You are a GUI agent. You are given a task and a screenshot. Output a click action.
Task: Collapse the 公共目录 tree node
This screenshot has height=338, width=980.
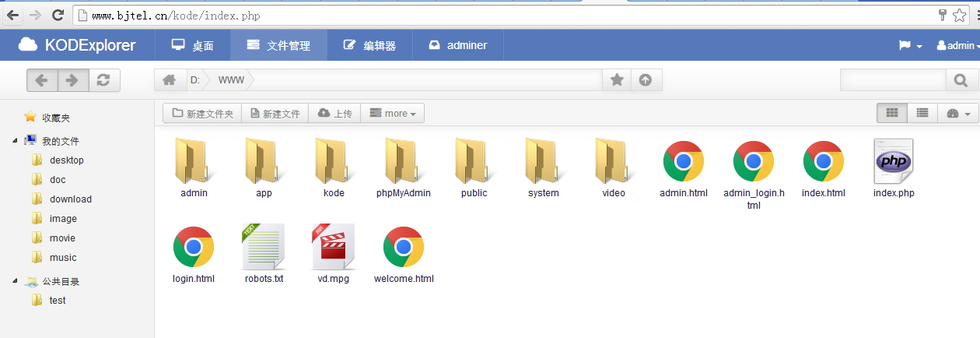pos(16,281)
